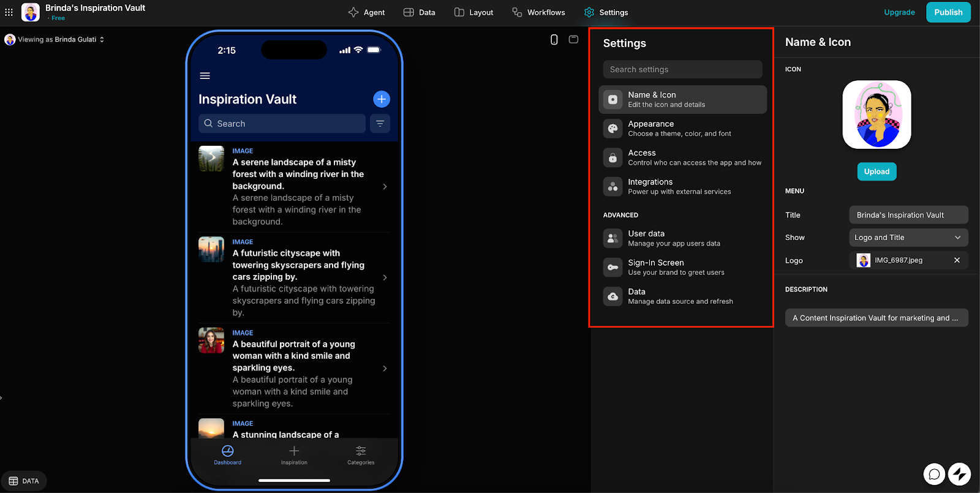Screen dimensions: 980x493
Task: Expand the misty forest image item
Action: [x=385, y=186]
